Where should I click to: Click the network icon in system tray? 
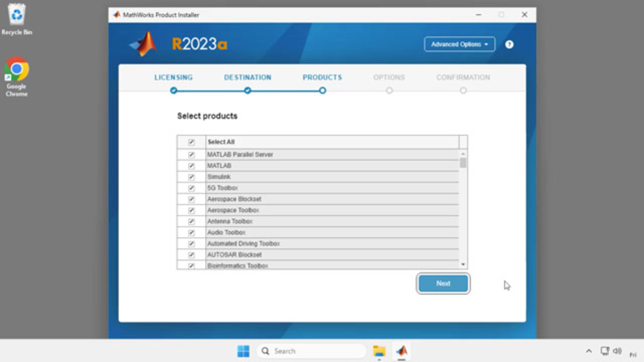coord(605,351)
